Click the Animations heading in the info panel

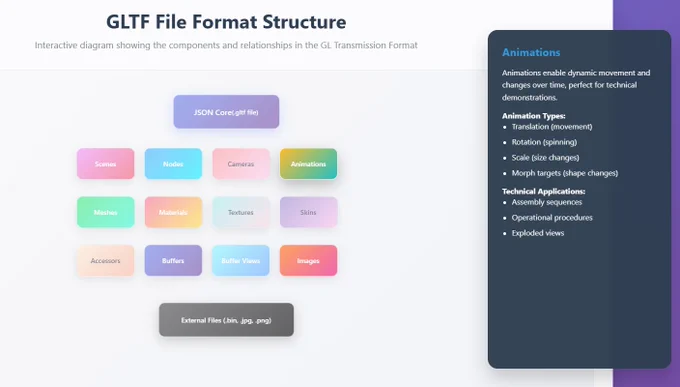[x=531, y=52]
